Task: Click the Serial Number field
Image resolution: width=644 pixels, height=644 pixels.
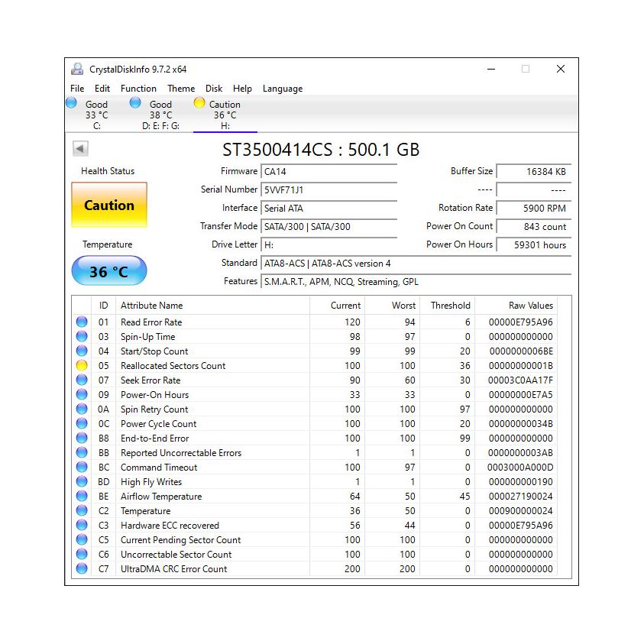Action: (x=328, y=189)
